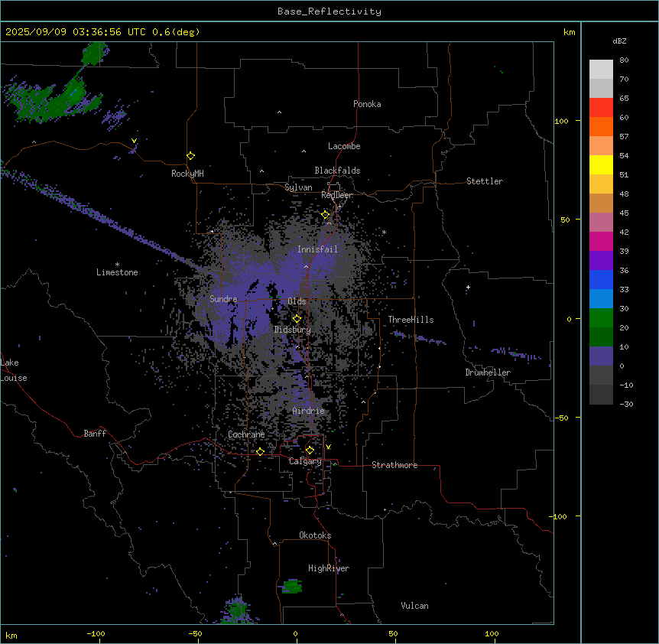Click the yellow diamond marker between Olds and Didsbury
This screenshot has height=644, width=659.
point(297,319)
